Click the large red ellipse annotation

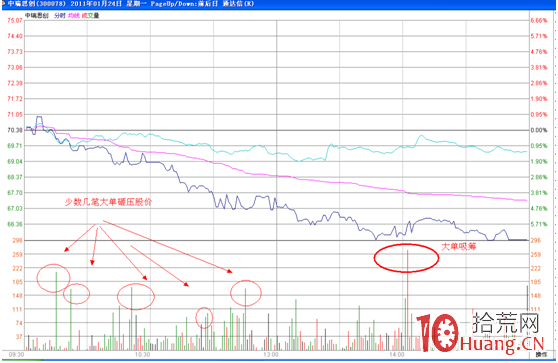pyautogui.click(x=406, y=258)
